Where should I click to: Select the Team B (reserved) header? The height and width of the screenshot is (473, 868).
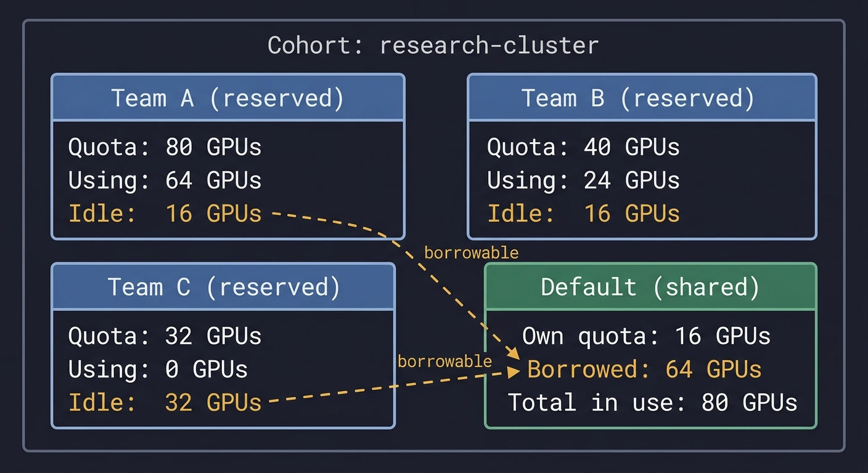[x=641, y=99]
